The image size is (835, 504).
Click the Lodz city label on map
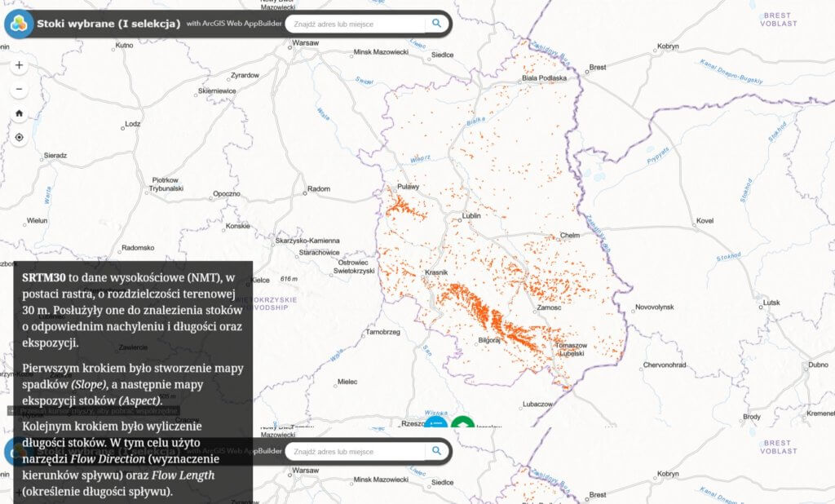pos(133,124)
